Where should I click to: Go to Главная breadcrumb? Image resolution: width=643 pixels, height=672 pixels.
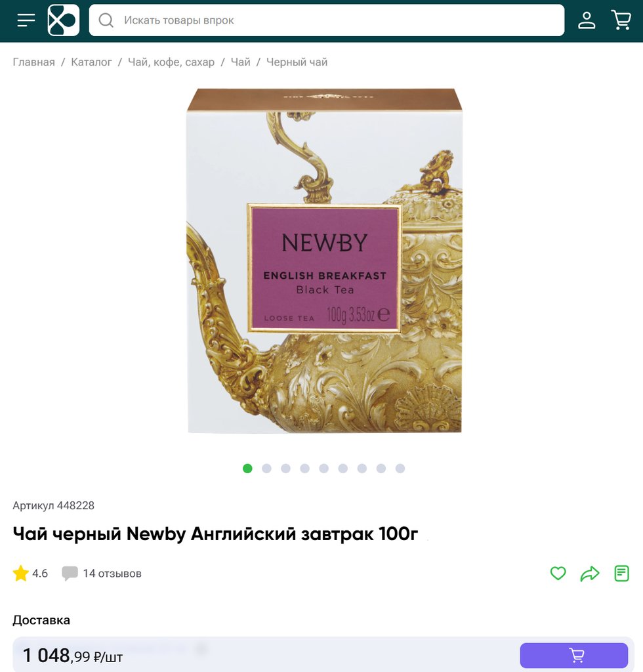click(34, 62)
